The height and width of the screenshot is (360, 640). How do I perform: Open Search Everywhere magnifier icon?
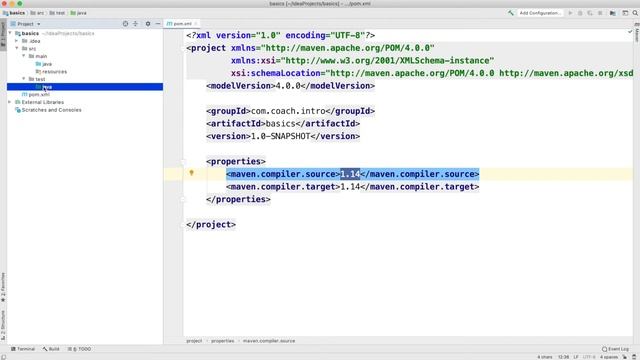point(635,13)
